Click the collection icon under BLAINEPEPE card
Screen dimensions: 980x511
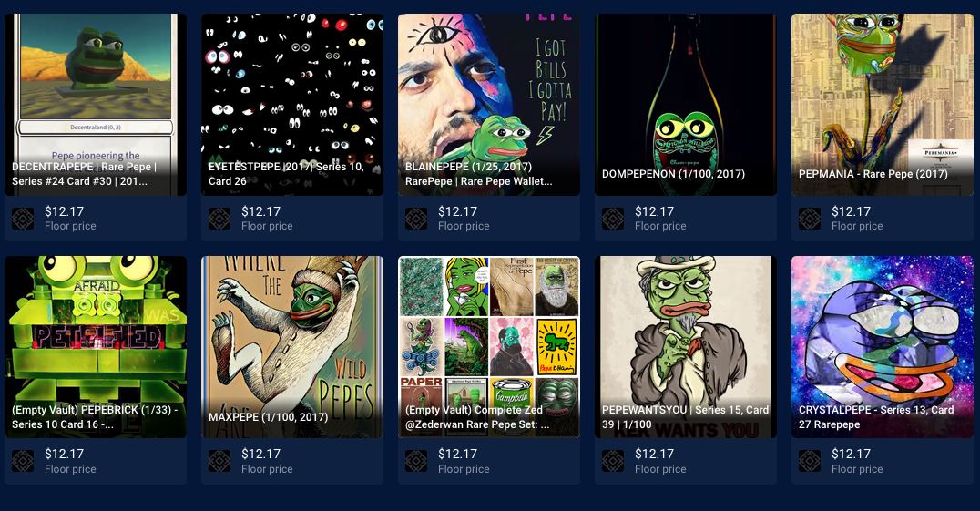click(x=416, y=219)
